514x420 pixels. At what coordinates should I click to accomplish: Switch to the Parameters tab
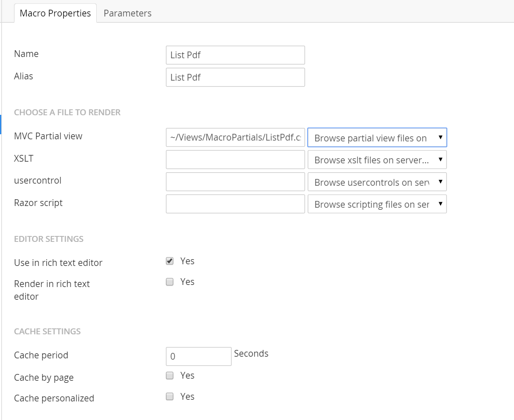pos(127,13)
